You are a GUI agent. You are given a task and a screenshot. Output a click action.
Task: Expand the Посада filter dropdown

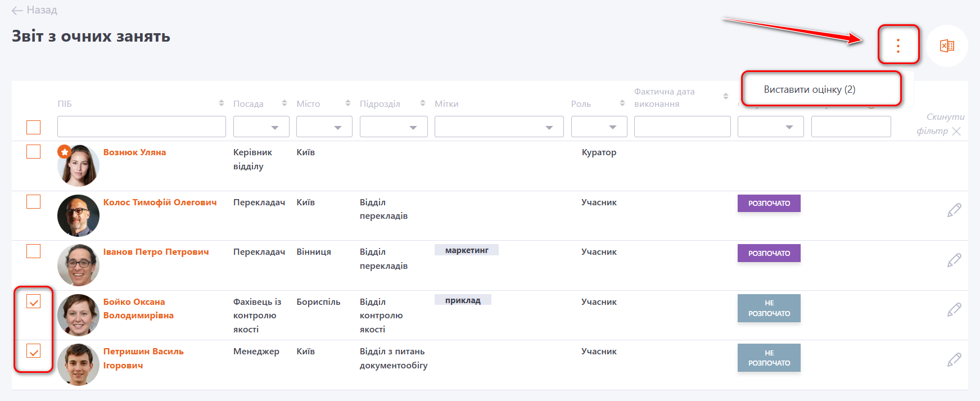point(261,127)
